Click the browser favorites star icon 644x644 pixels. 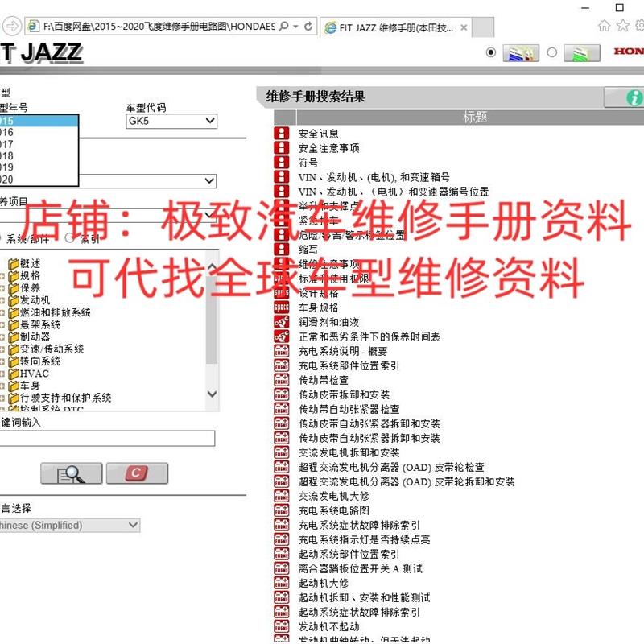622,26
